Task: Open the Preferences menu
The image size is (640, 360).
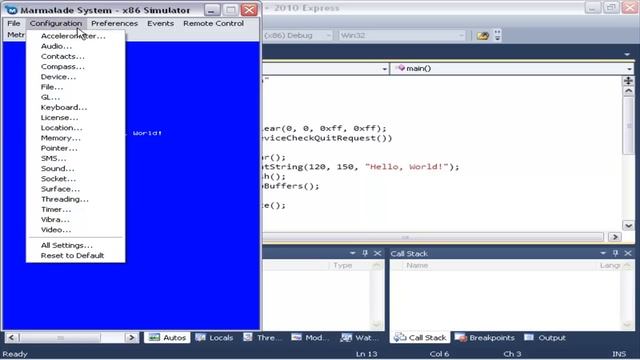Action: (x=114, y=23)
